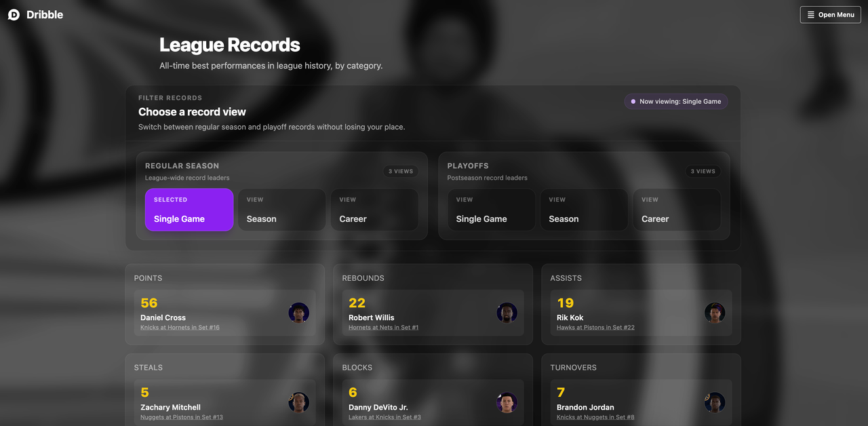Click the REBOUNDS category label
Image resolution: width=868 pixels, height=426 pixels.
[x=363, y=278]
